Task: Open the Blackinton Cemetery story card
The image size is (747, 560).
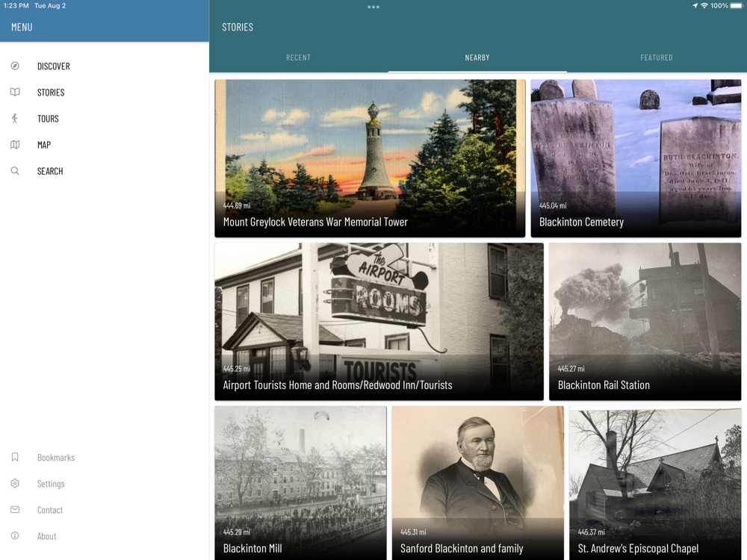Action: click(x=636, y=158)
